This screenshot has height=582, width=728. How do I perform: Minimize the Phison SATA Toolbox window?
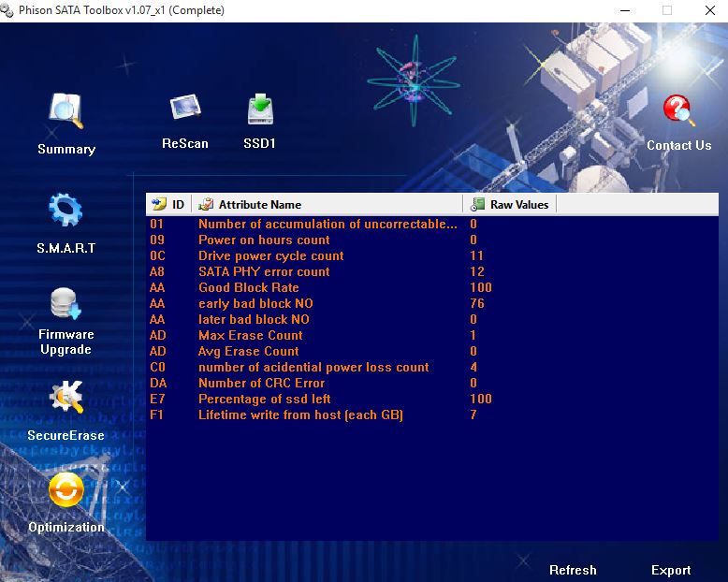pyautogui.click(x=625, y=10)
